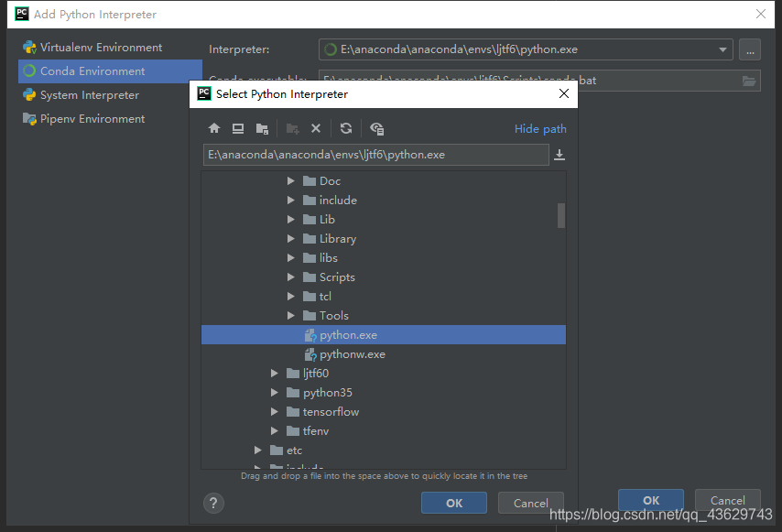
Task: Refresh the file tree
Action: [345, 128]
